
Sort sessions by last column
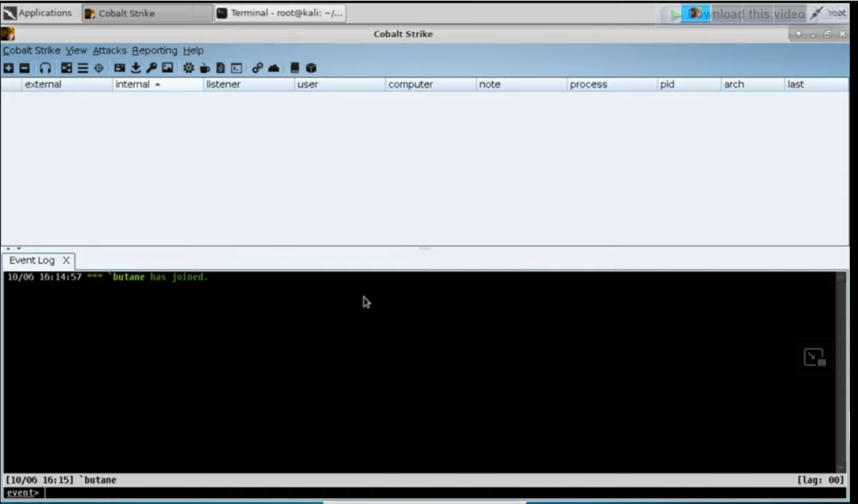pos(816,85)
